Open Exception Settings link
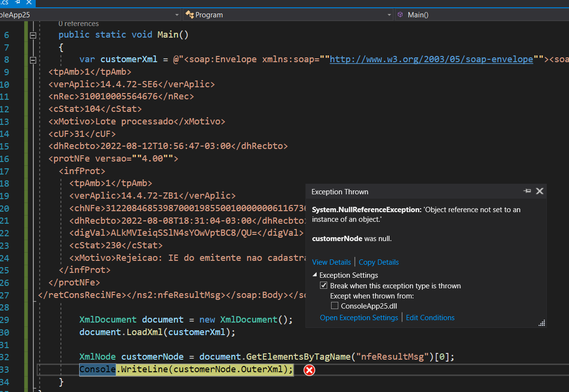Image resolution: width=569 pixels, height=392 pixels. point(359,318)
